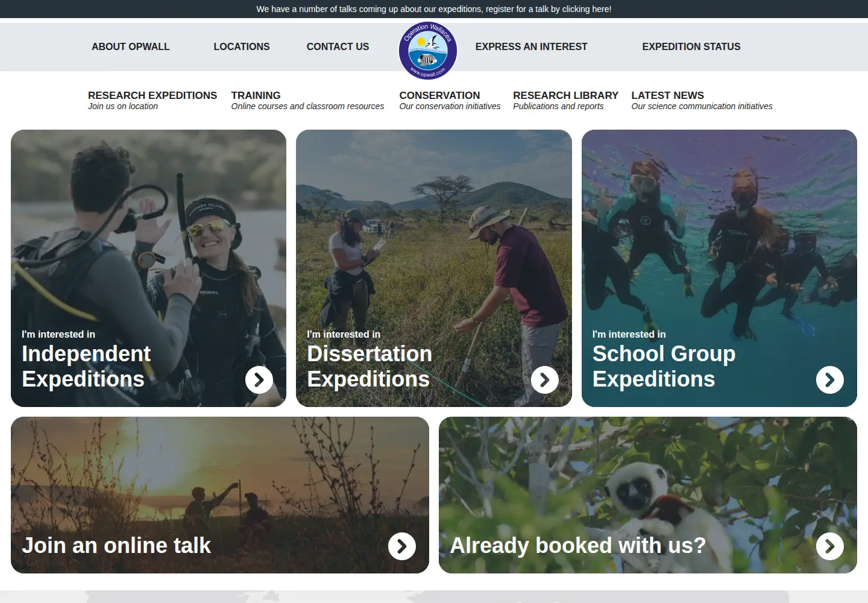Image resolution: width=868 pixels, height=603 pixels.
Task: View Latest News section
Action: (702, 100)
